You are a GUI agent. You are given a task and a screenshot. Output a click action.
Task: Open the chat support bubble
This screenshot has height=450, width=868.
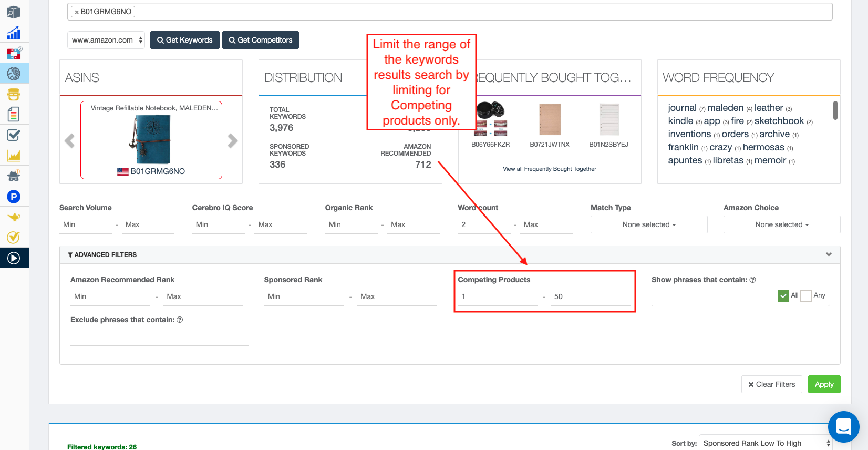point(843,426)
